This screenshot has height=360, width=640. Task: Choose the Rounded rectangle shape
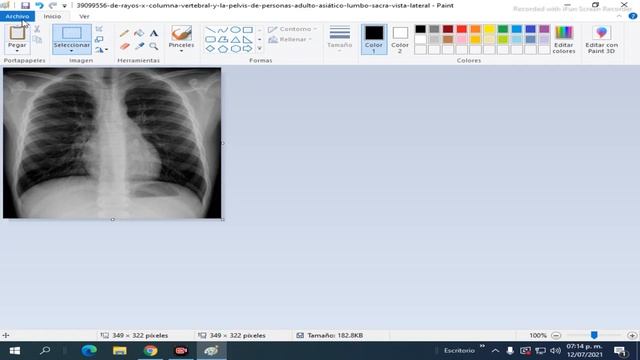(210, 40)
